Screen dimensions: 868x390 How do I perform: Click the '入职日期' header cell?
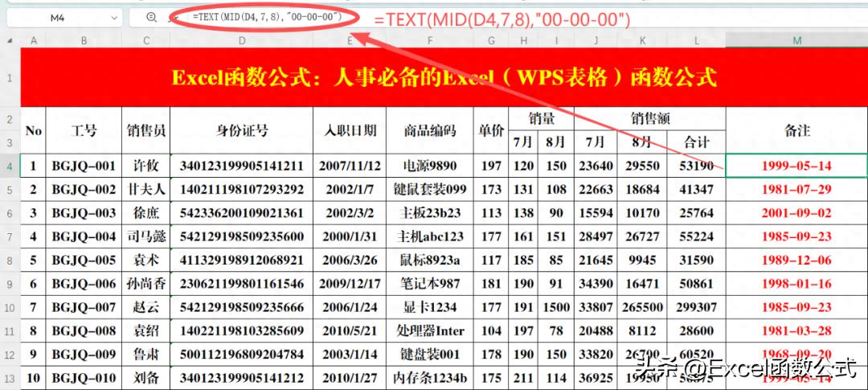point(350,131)
